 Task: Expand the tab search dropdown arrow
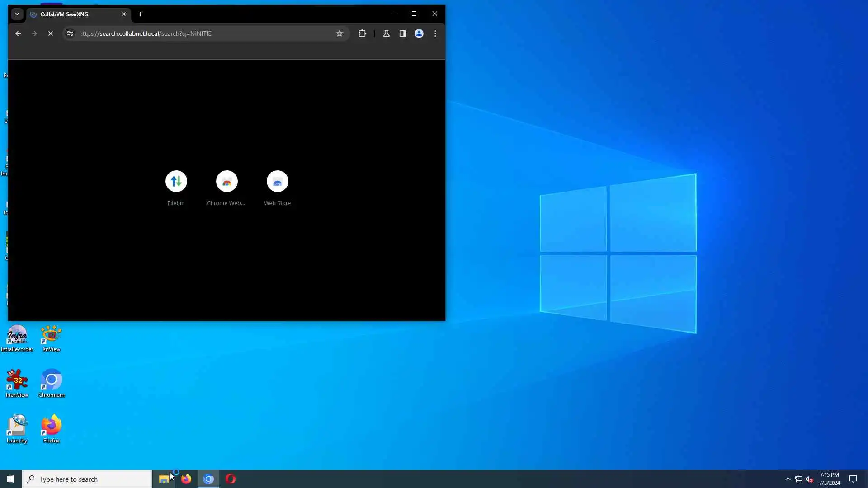17,14
